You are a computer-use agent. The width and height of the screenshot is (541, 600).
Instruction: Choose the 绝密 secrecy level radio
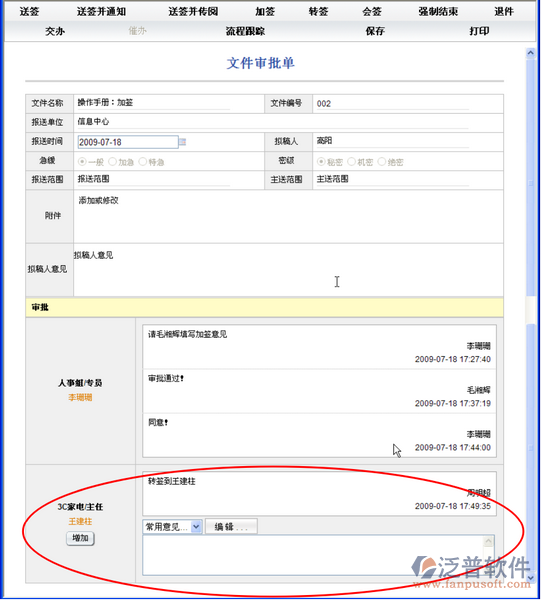click(x=381, y=162)
